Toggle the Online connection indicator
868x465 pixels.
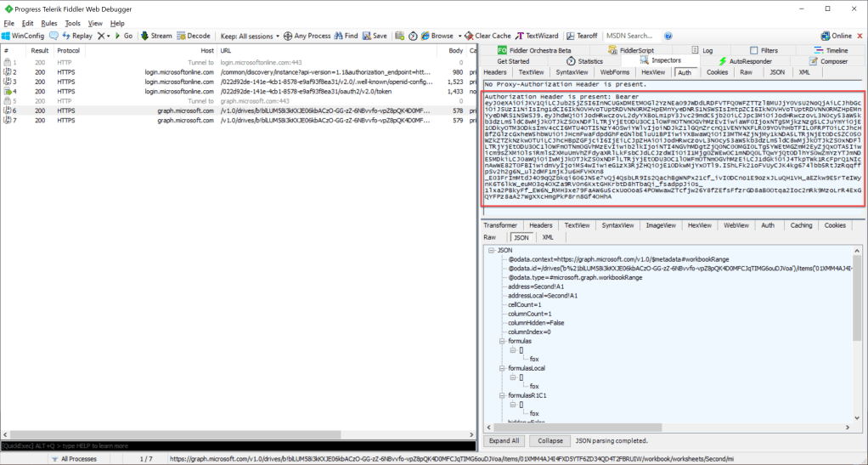tap(836, 36)
